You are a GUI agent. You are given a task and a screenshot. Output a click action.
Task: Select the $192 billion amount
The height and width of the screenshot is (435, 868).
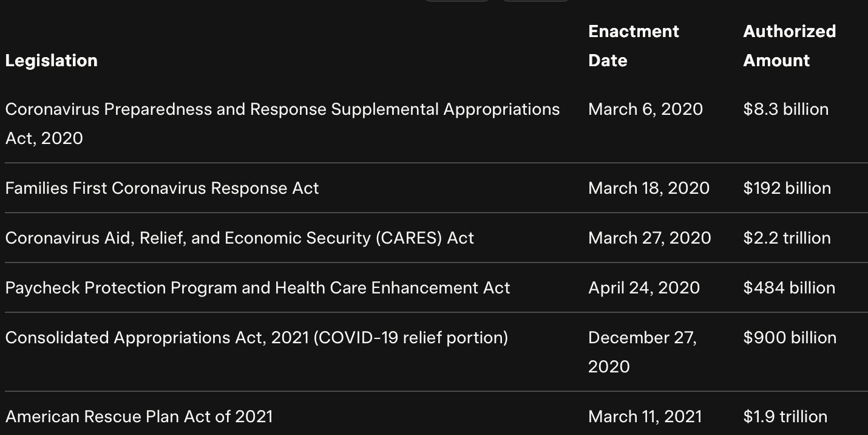(787, 188)
